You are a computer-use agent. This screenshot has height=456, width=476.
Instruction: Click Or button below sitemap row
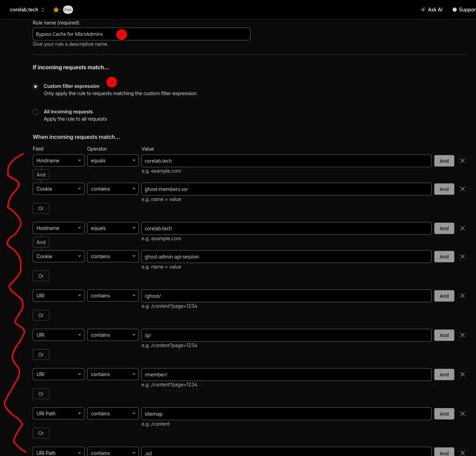pyautogui.click(x=41, y=433)
